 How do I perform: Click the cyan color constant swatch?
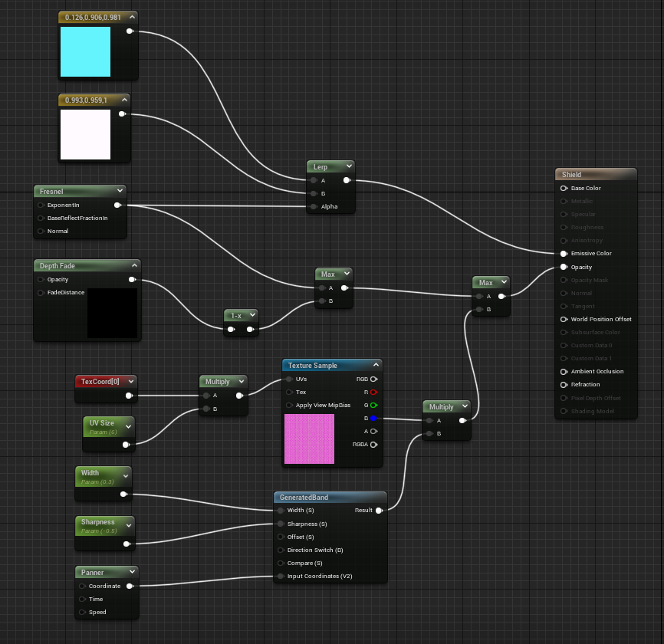pos(85,52)
